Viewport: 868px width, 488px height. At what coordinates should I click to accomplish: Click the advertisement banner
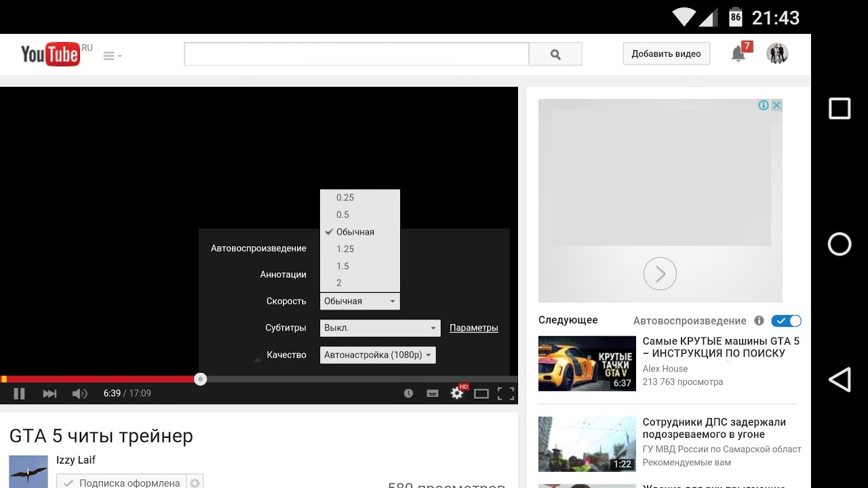click(x=660, y=201)
